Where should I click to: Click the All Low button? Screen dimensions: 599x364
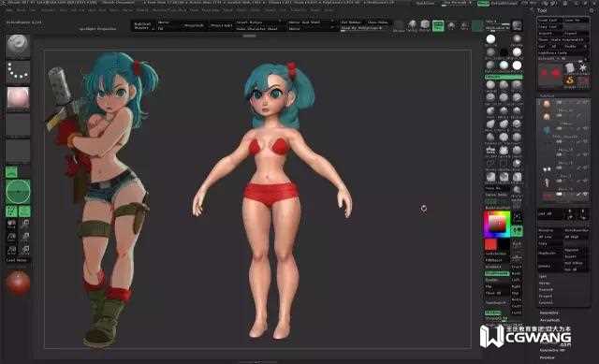pos(550,237)
